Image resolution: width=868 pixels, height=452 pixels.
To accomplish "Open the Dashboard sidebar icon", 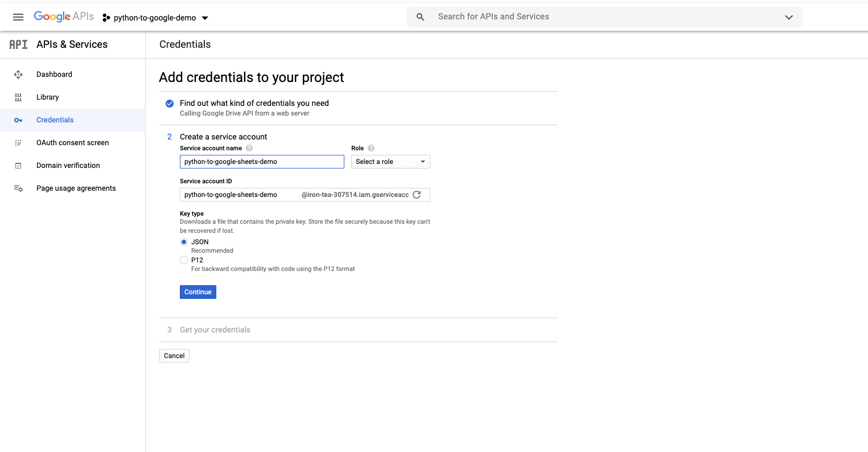I will tap(18, 74).
